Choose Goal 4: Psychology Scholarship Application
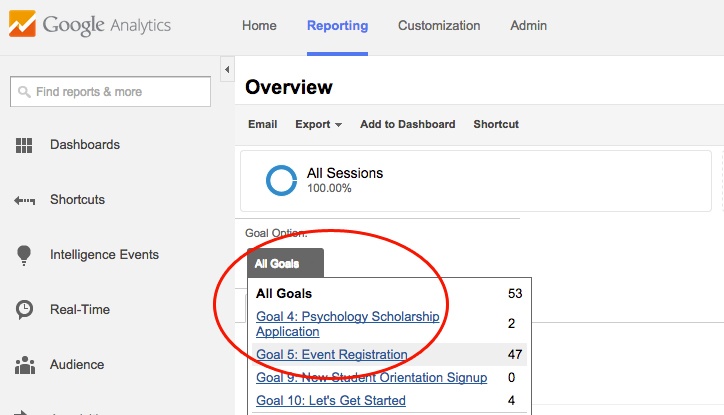724x415 pixels. click(347, 324)
